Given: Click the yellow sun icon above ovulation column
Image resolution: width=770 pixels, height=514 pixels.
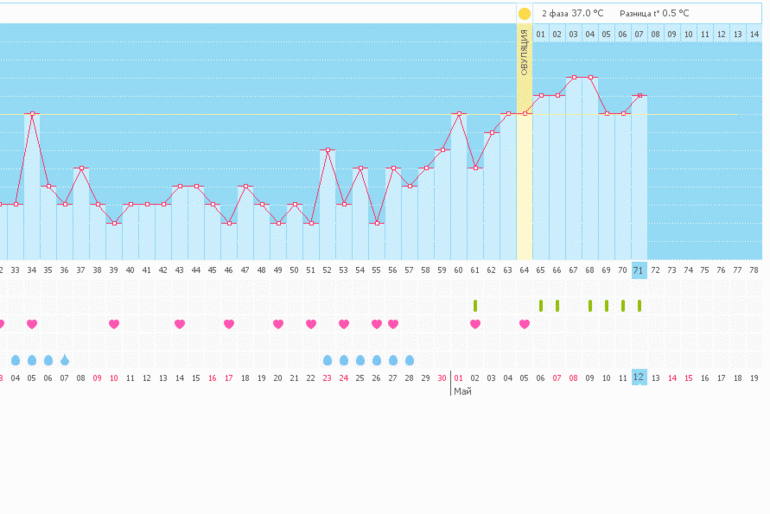Looking at the screenshot, I should pyautogui.click(x=524, y=14).
